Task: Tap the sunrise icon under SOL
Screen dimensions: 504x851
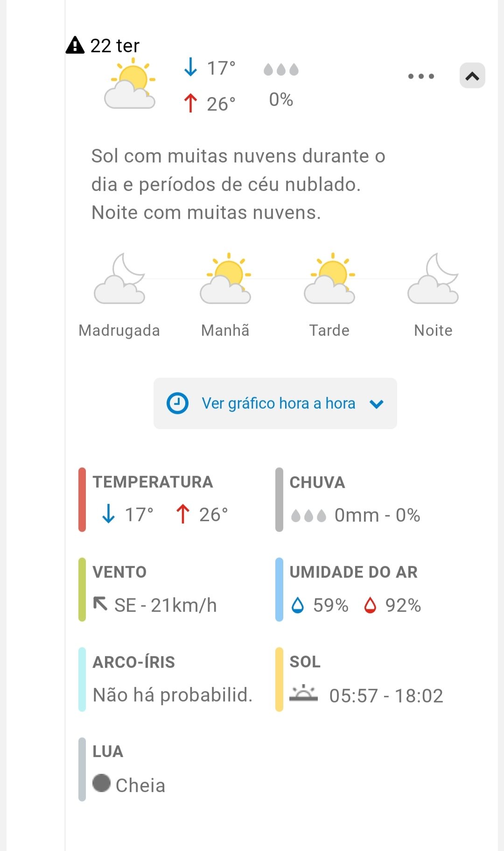Action: [303, 694]
